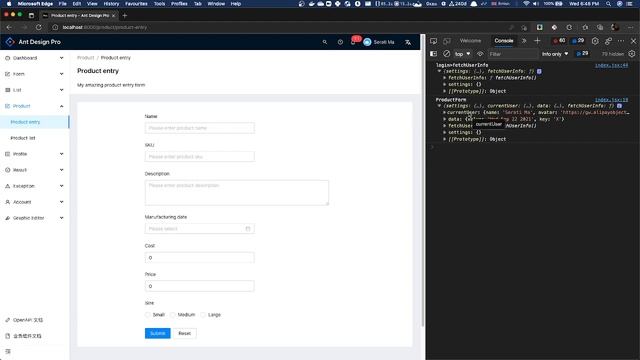Click the Serati Ma user avatar

click(367, 42)
